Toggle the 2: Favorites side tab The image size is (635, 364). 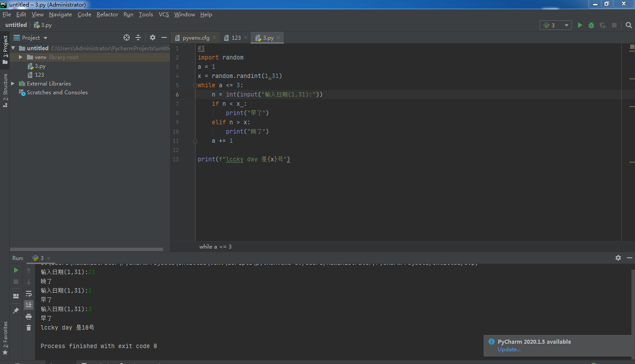point(5,338)
